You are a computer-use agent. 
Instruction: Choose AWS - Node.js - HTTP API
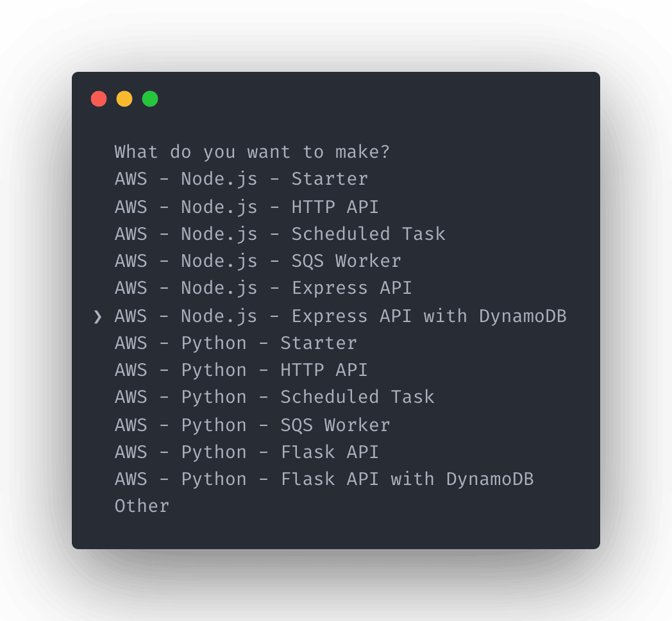click(246, 207)
